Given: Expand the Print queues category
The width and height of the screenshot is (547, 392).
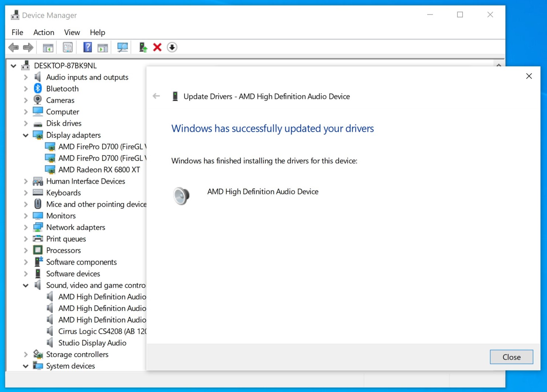Looking at the screenshot, I should pos(26,239).
